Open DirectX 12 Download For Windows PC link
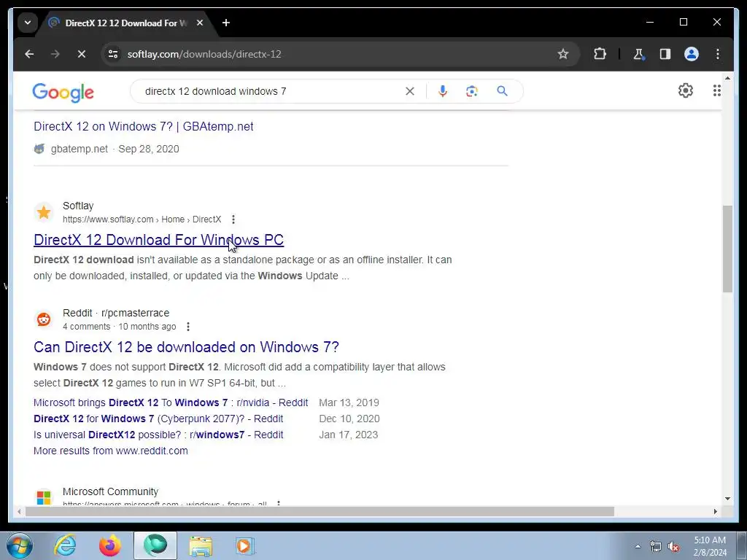The image size is (747, 560). pos(158,240)
